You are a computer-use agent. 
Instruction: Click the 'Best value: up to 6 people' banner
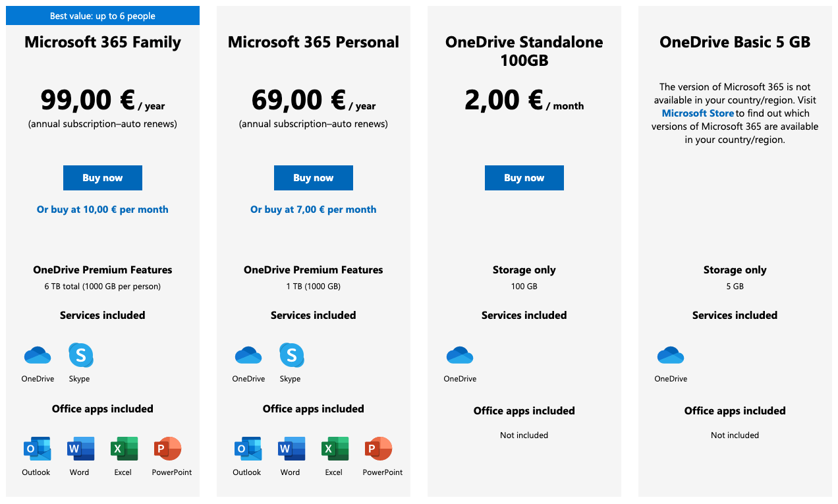tap(103, 14)
